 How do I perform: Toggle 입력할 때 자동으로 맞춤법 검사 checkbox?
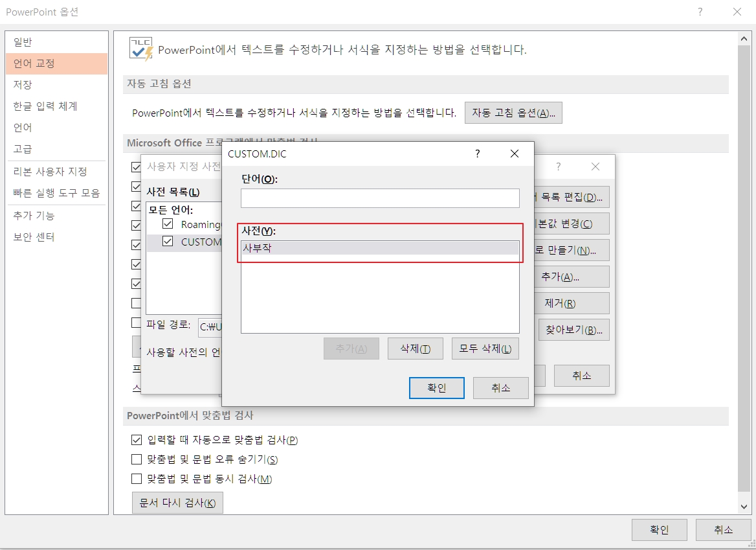tap(137, 440)
